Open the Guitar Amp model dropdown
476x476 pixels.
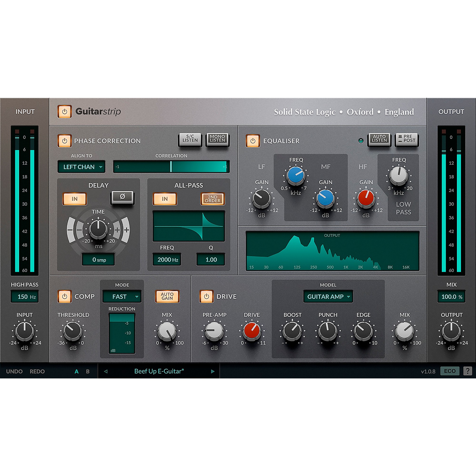328,297
